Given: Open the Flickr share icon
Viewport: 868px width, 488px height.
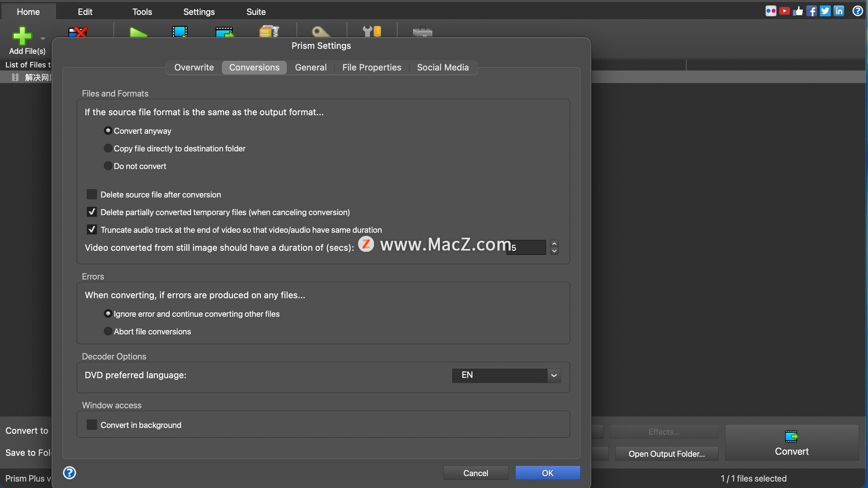Looking at the screenshot, I should pyautogui.click(x=771, y=11).
